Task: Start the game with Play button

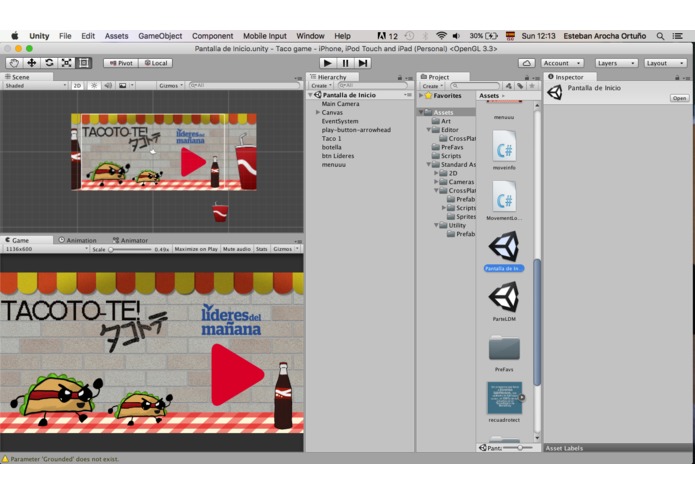Action: (328, 63)
